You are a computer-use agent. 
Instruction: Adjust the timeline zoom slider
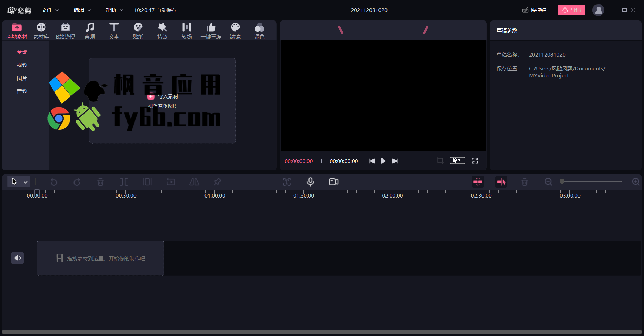pos(592,182)
